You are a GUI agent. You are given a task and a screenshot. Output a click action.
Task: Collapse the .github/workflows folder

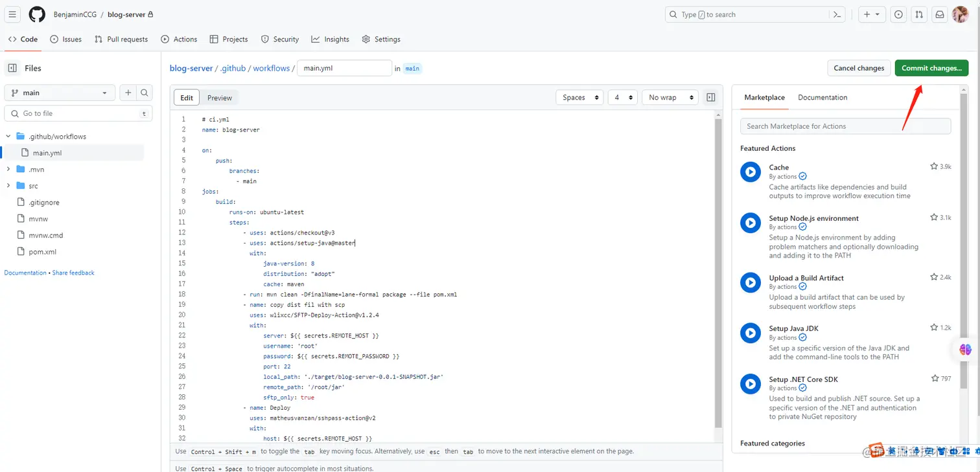click(8, 136)
